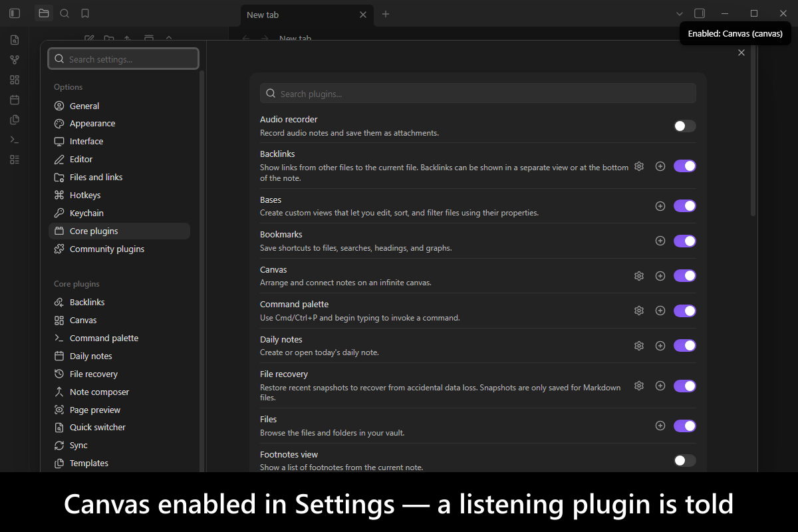
Task: Add hotkey for Bases plus icon
Action: 660,206
